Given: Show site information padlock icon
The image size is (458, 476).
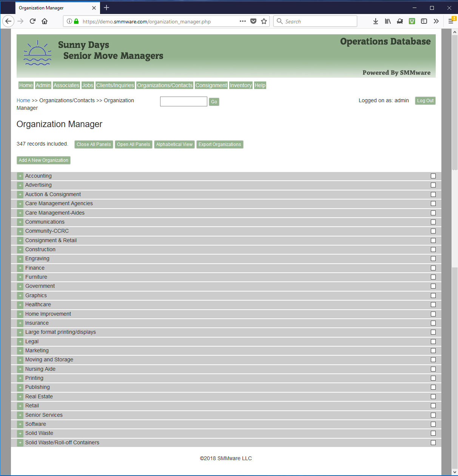Looking at the screenshot, I should point(76,21).
